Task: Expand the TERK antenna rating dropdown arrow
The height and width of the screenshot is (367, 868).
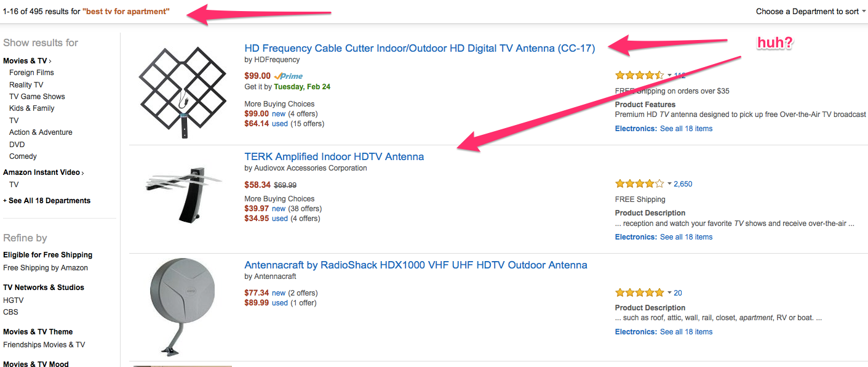Action: pos(670,184)
